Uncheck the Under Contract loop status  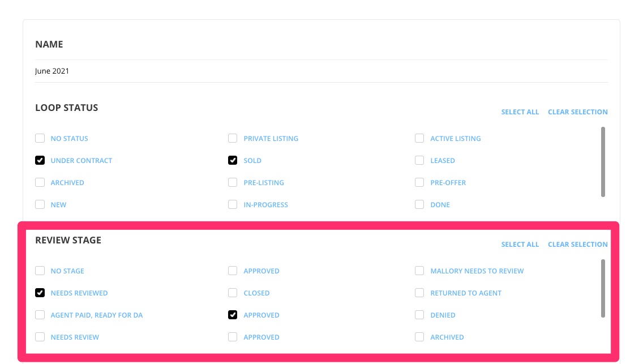[x=40, y=161]
